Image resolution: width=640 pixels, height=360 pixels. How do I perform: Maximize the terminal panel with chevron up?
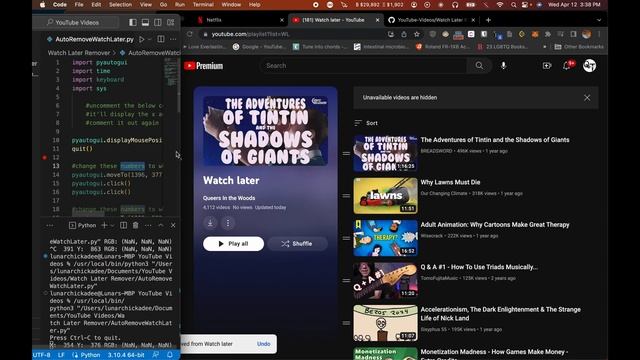pyautogui.click(x=161, y=225)
